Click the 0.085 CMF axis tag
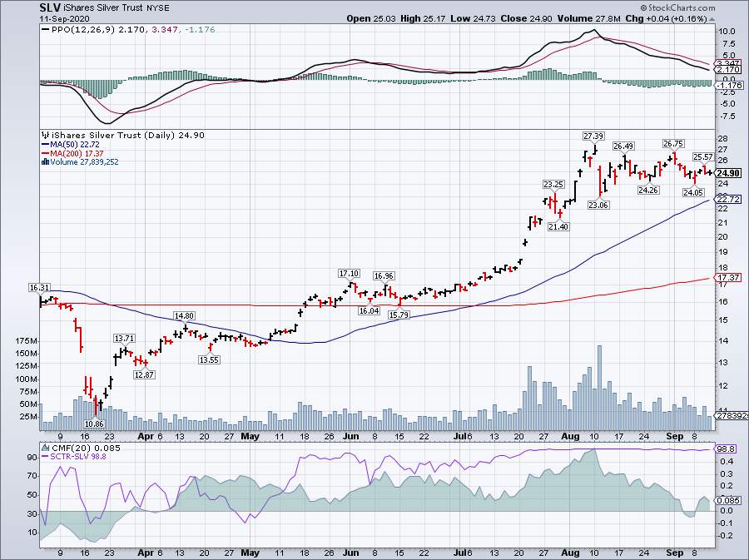 [x=728, y=500]
